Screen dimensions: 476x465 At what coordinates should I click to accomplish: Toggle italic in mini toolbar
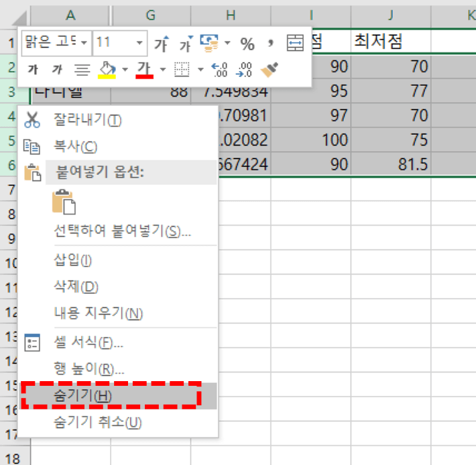[57, 70]
